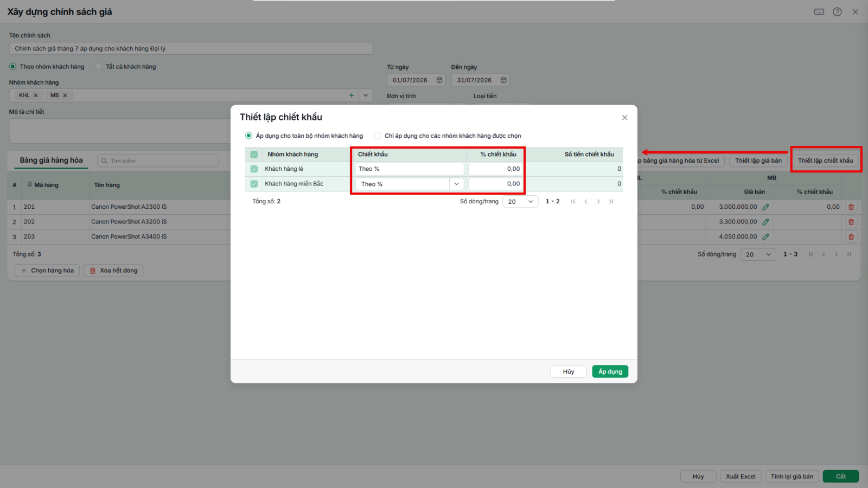868x488 pixels.
Task: Go to last page in dialog pagination
Action: pyautogui.click(x=611, y=202)
